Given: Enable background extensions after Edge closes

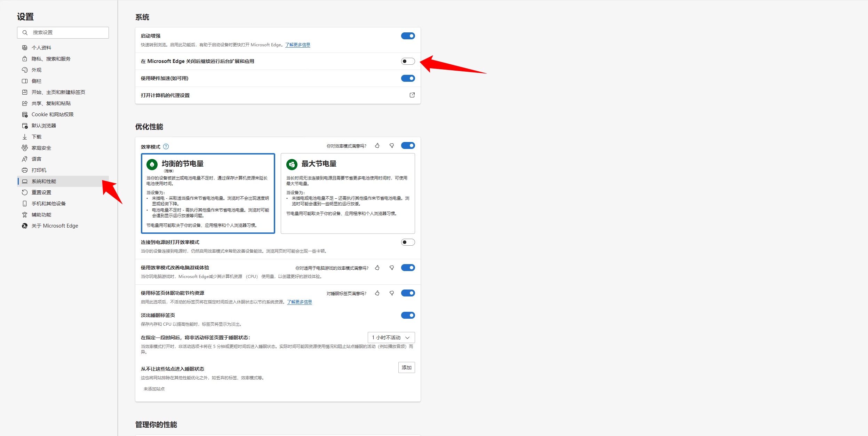Looking at the screenshot, I should (x=408, y=61).
